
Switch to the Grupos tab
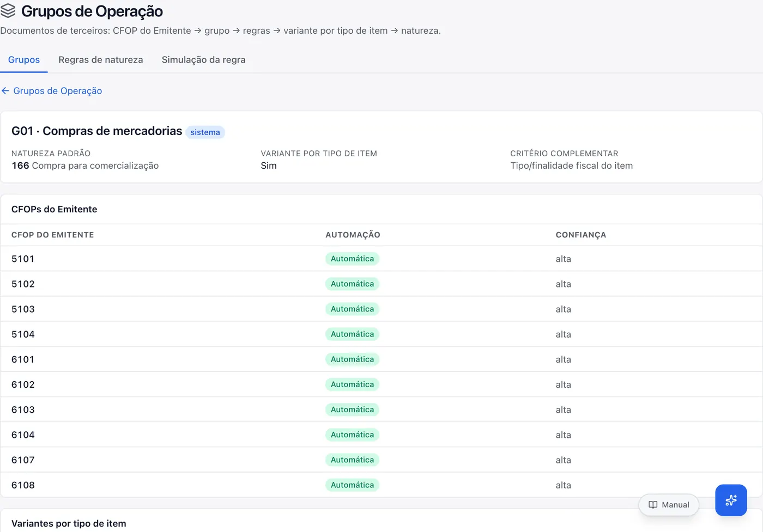pos(24,60)
